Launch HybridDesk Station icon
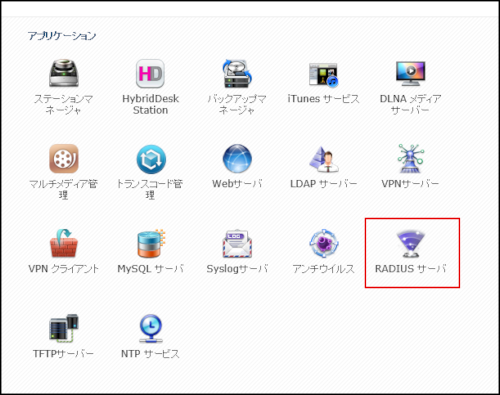The image size is (500, 395). [x=150, y=73]
